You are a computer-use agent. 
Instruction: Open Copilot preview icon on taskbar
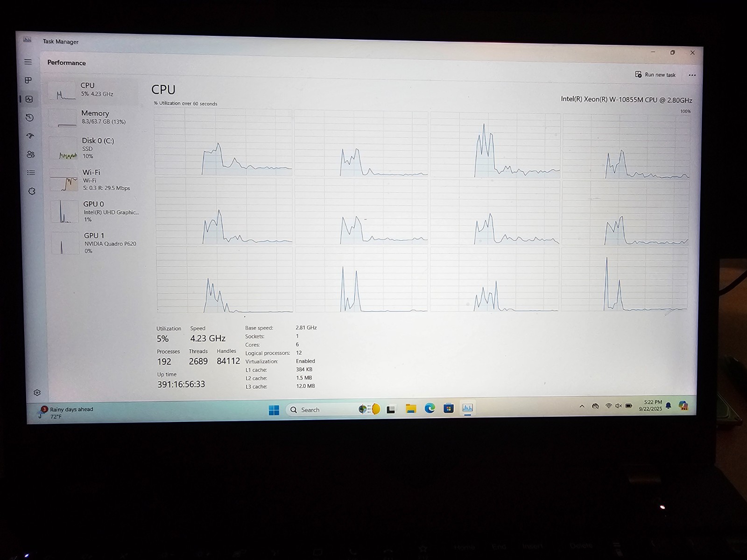click(684, 405)
